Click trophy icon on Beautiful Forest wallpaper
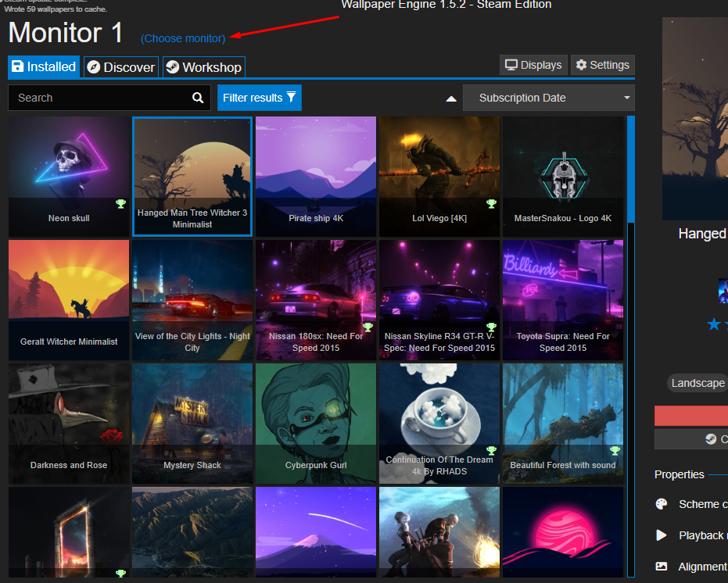Image resolution: width=728 pixels, height=583 pixels. tap(615, 450)
